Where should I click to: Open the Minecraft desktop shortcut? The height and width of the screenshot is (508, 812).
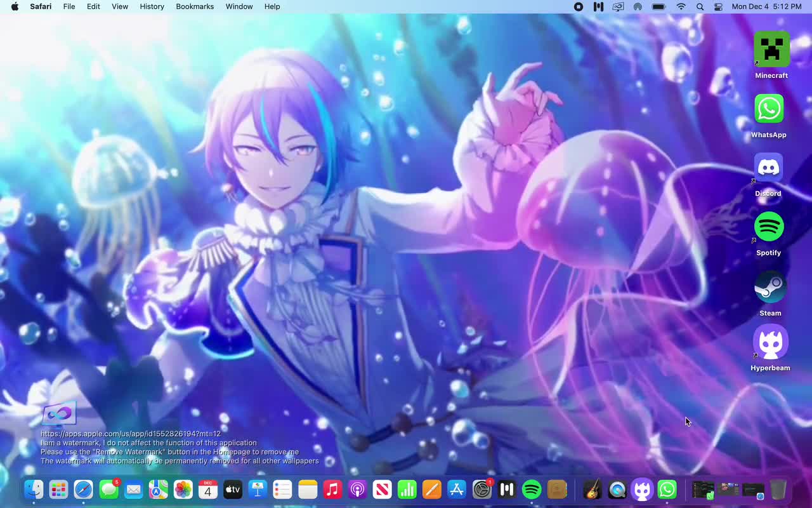771,50
